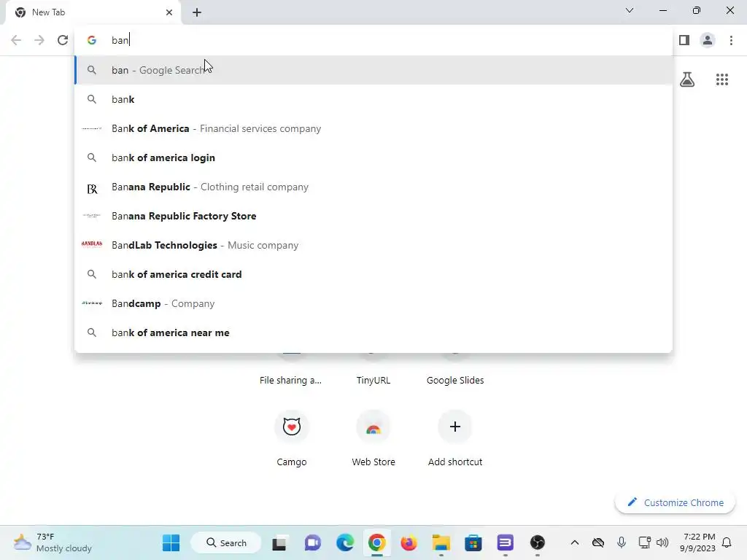Choose Banana Republic Factory Store suggestion
This screenshot has height=560, width=747.
[373, 216]
